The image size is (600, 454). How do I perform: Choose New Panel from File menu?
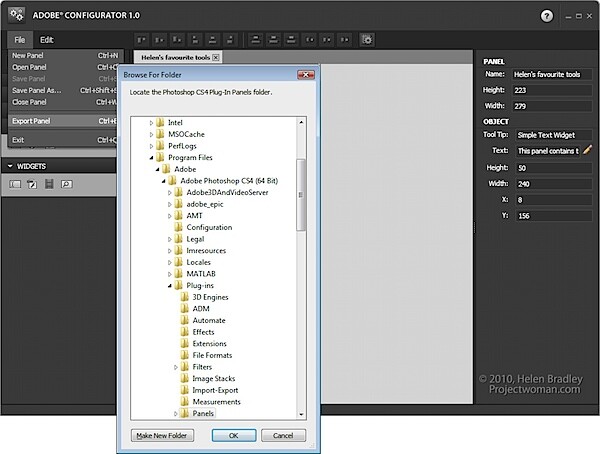coord(63,56)
